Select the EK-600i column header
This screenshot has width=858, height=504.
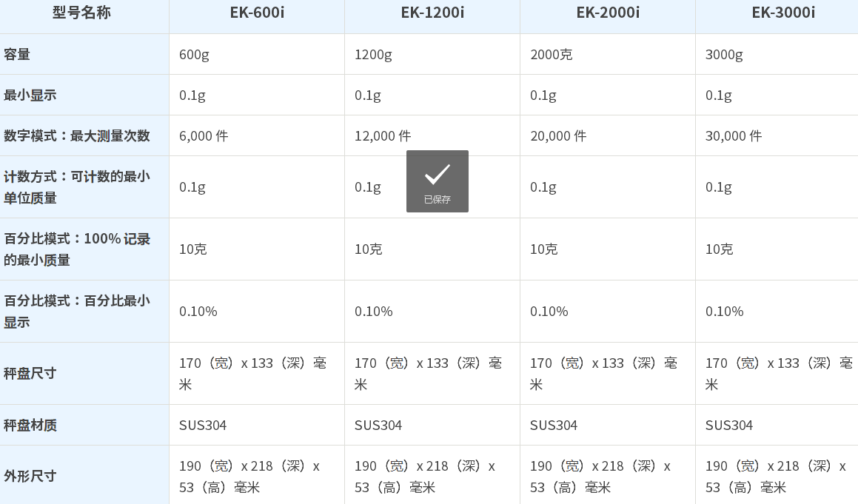pos(257,13)
